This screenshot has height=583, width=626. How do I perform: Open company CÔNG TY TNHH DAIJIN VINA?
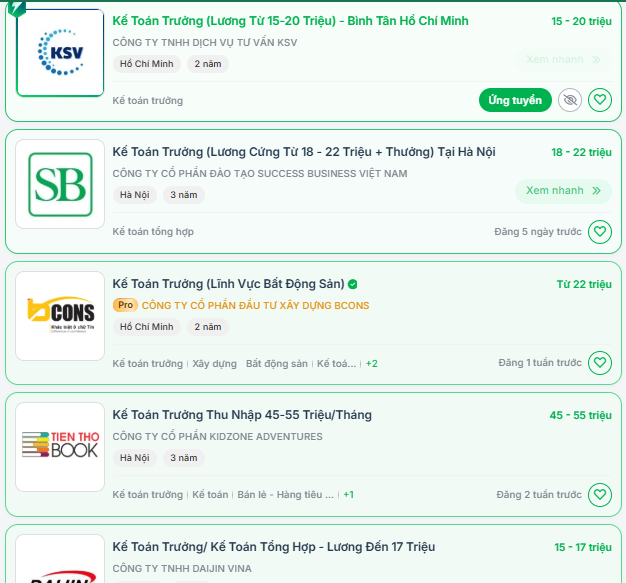(x=182, y=568)
